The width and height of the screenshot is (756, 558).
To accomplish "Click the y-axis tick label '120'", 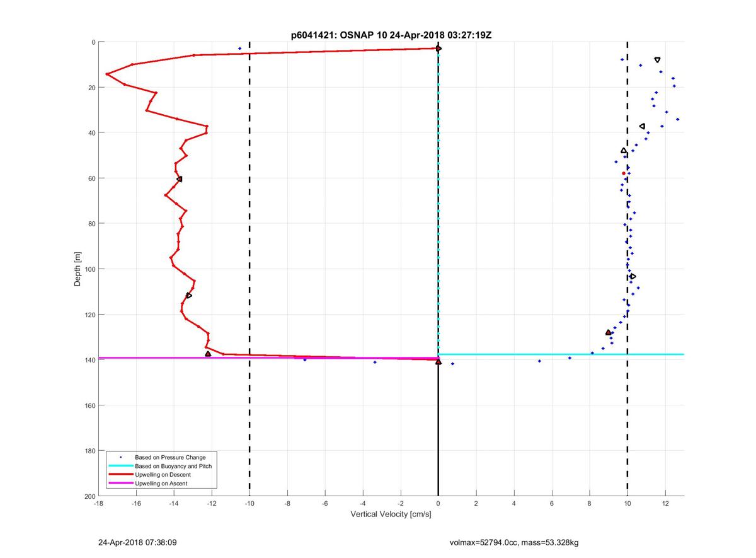I will pos(89,315).
